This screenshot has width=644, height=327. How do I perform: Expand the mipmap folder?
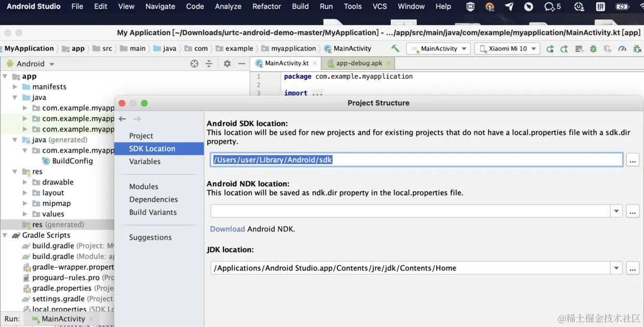[25, 203]
